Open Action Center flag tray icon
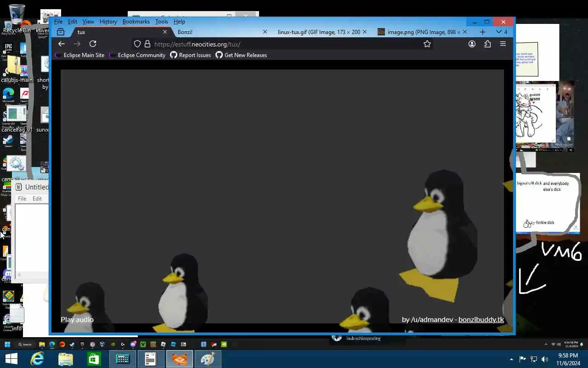Viewport: 588px width, 368px height. (x=523, y=359)
